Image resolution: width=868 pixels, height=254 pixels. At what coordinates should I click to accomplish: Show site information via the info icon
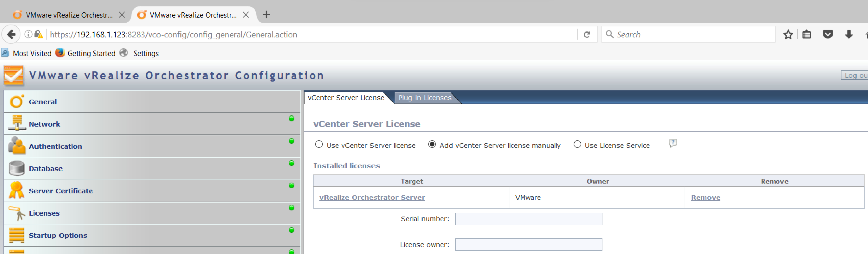(x=28, y=34)
